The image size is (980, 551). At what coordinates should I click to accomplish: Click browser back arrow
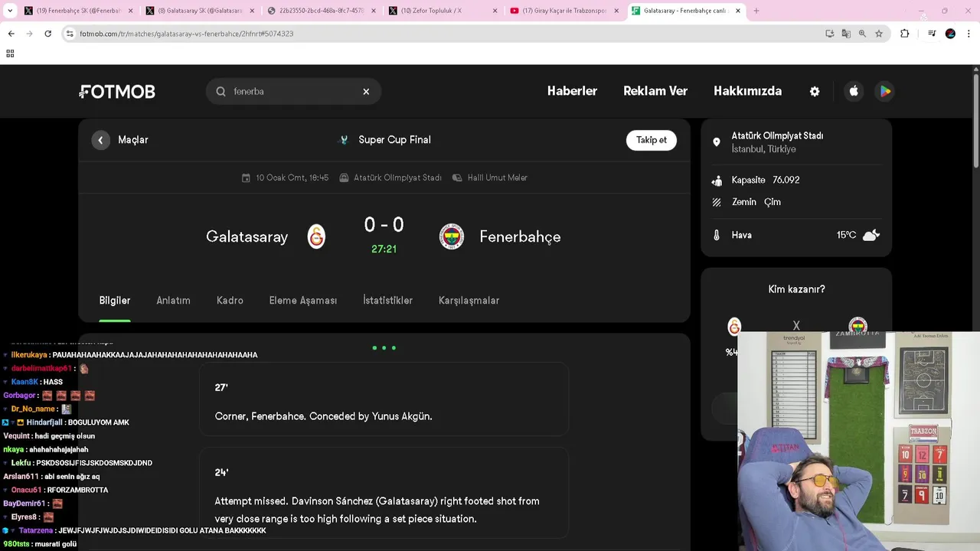11,34
